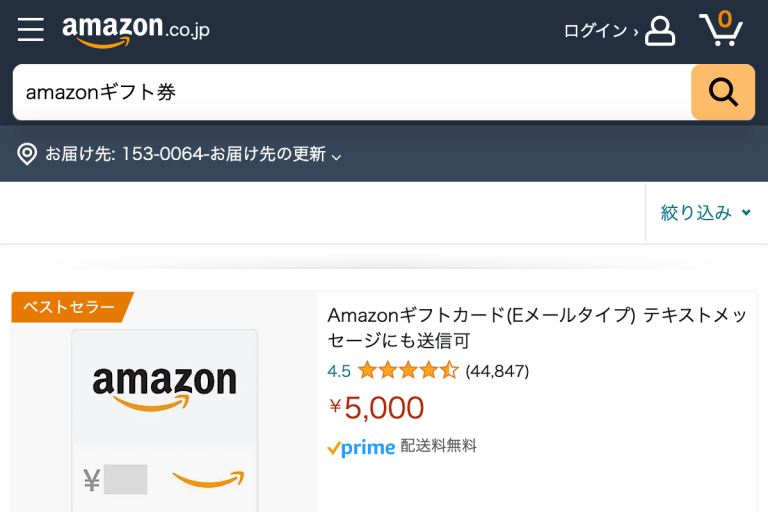This screenshot has width=768, height=512.
Task: Click the 4.5 rating number
Action: 339,371
